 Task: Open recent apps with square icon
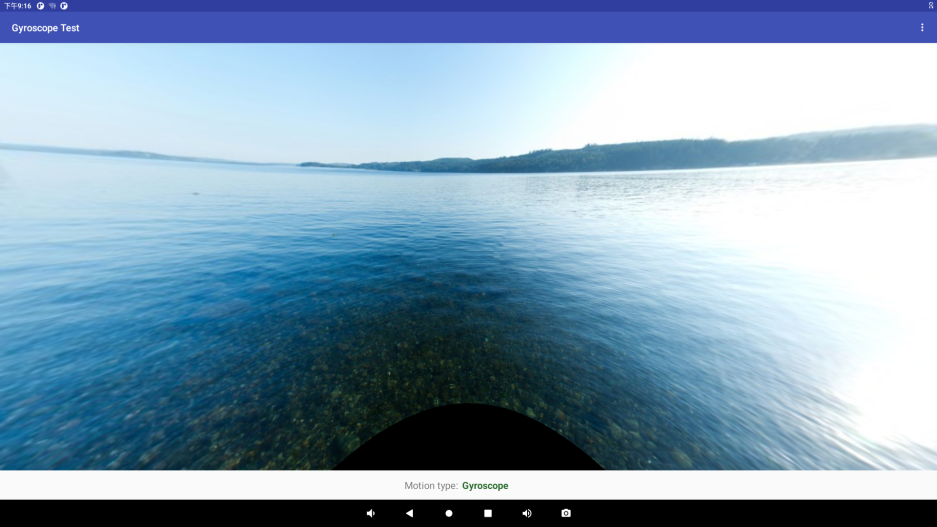(488, 513)
